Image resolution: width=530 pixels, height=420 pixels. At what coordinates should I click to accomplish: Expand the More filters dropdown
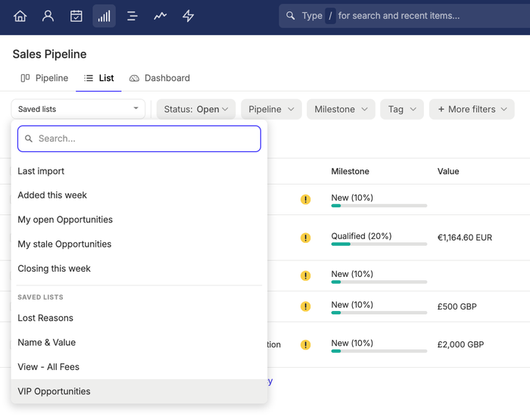(472, 109)
